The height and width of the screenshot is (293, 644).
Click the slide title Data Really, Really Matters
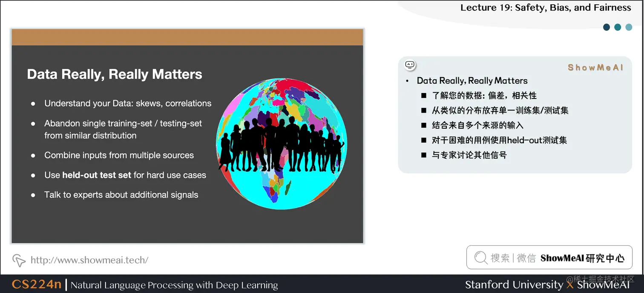tap(115, 74)
